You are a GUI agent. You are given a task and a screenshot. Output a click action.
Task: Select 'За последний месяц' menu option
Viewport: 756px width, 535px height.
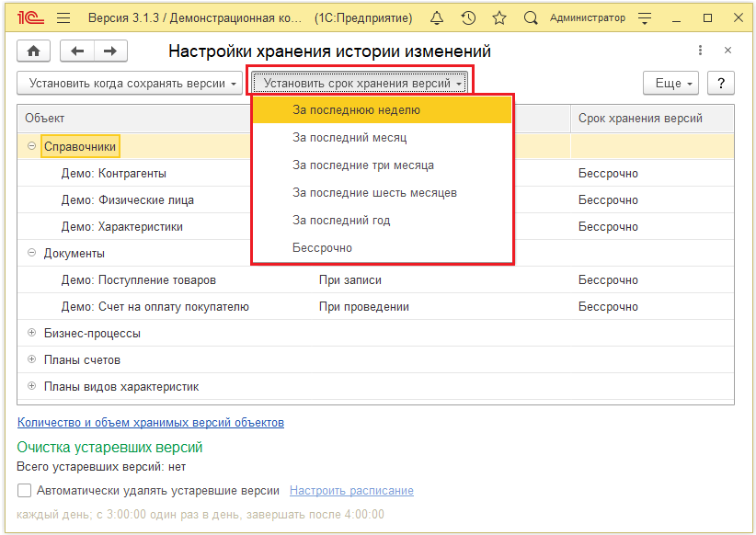coord(382,137)
